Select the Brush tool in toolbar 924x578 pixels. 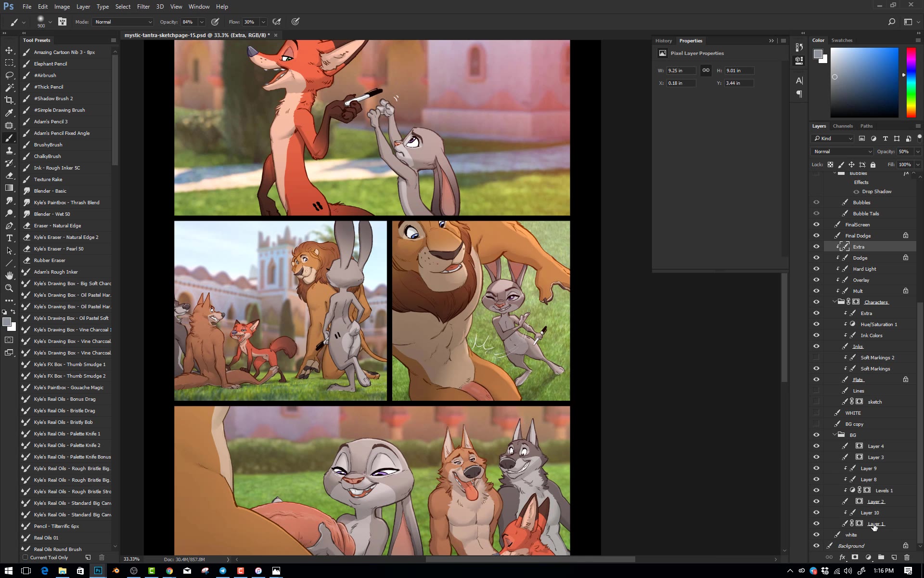point(9,138)
